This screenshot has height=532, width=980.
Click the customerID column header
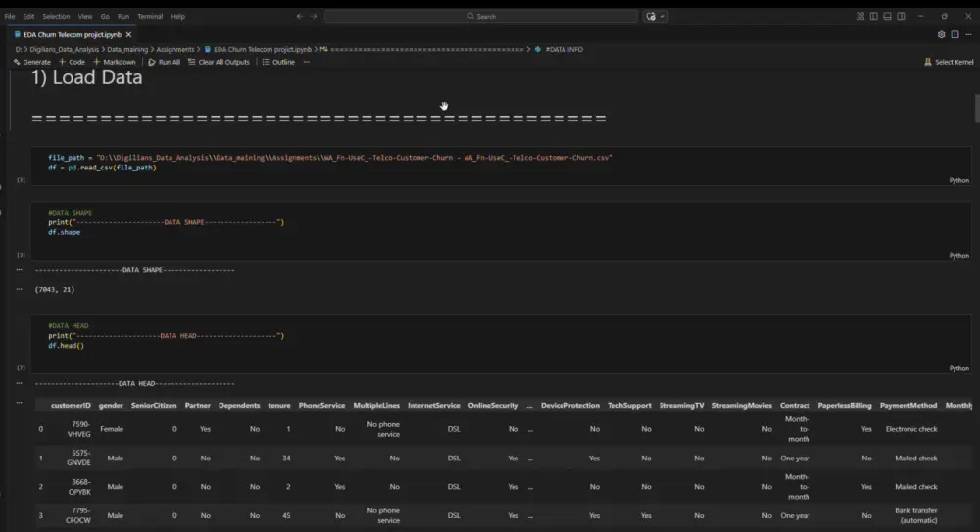point(71,405)
